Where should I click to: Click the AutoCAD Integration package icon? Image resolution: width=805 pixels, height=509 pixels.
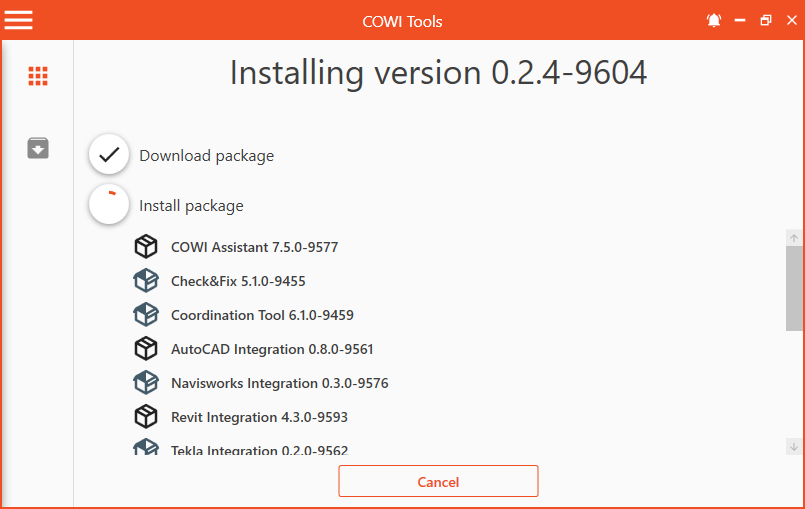click(x=146, y=349)
